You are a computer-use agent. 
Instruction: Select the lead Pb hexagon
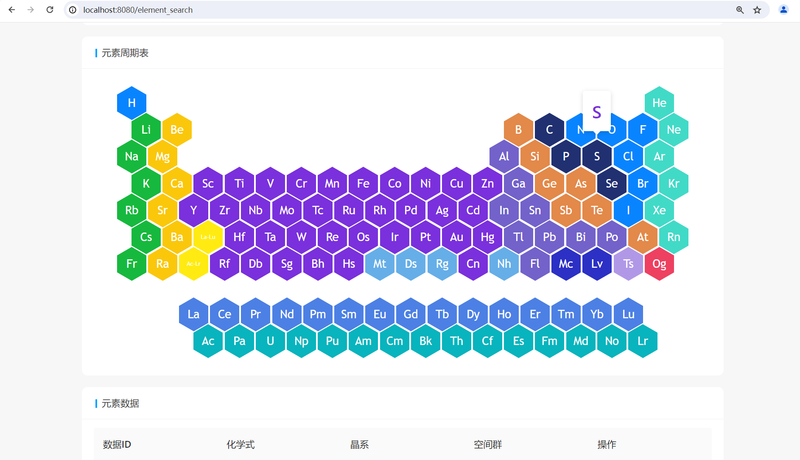[549, 237]
